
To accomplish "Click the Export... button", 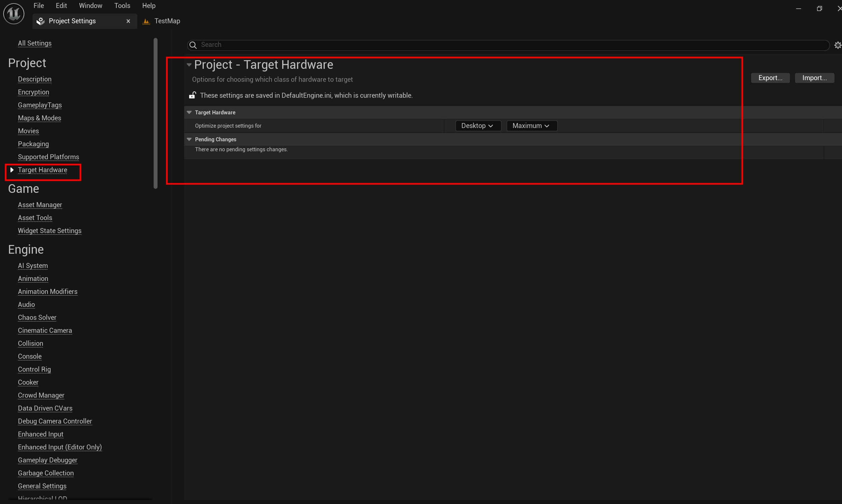I will coord(770,78).
